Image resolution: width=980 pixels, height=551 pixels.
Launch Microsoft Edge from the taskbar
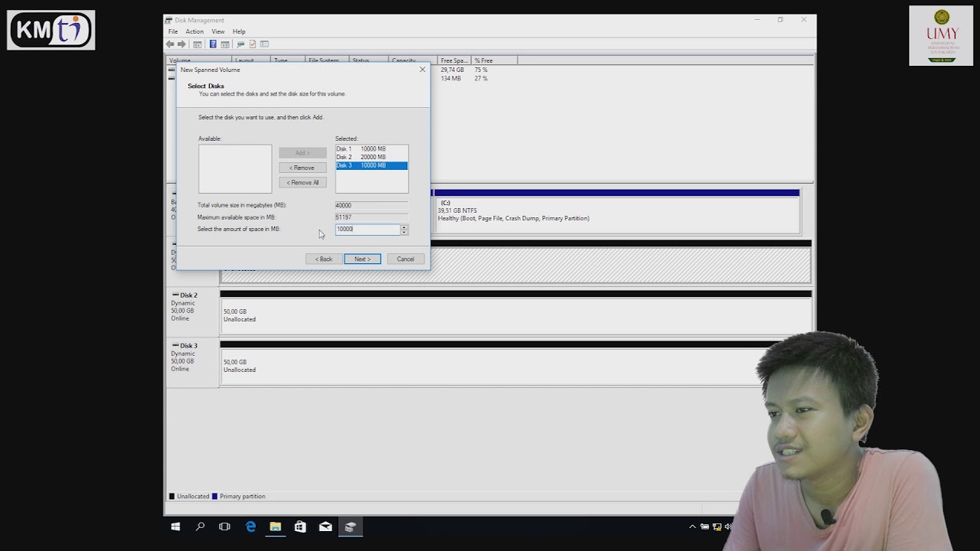pos(250,527)
